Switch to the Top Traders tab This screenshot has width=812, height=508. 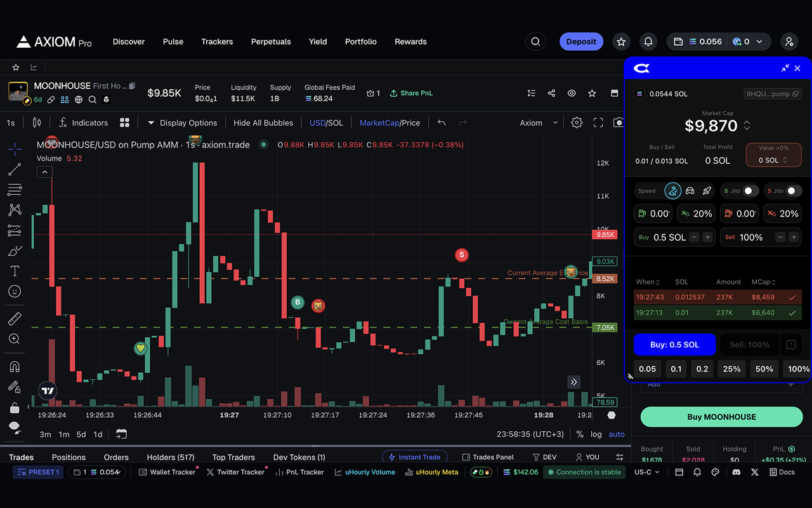tap(233, 457)
